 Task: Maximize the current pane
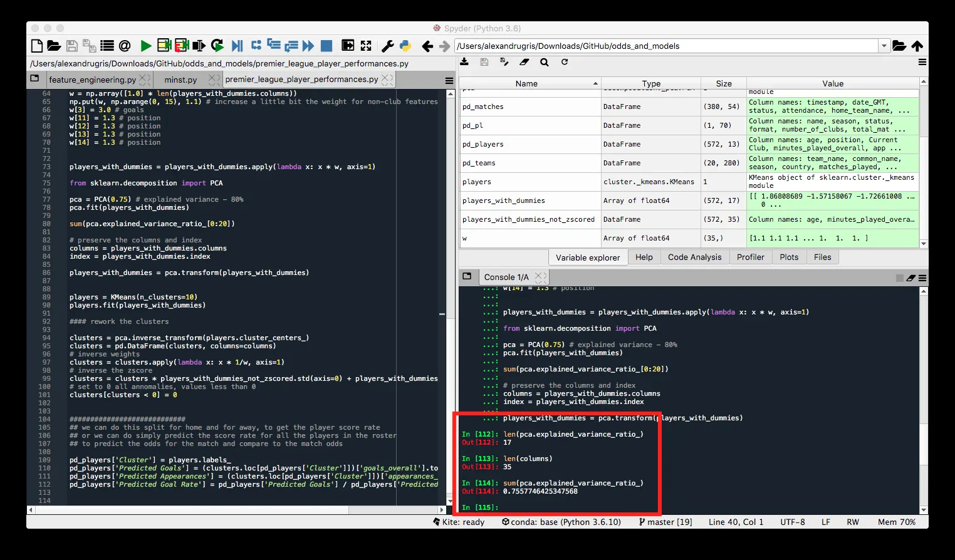[366, 46]
